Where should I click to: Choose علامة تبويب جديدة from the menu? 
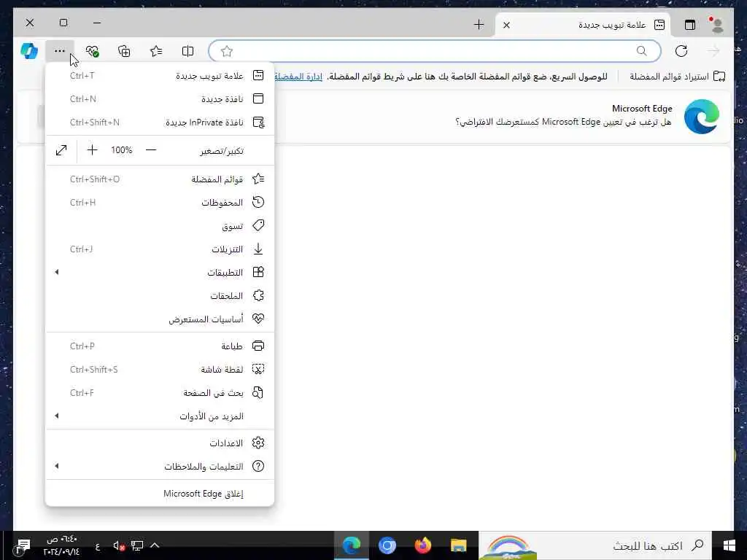pos(160,75)
